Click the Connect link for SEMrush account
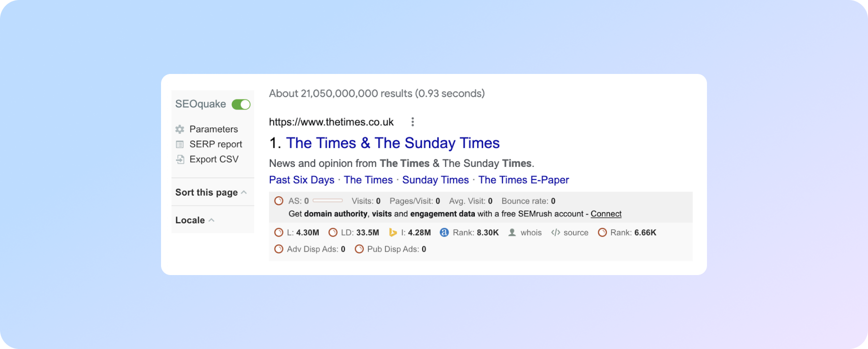The width and height of the screenshot is (868, 349). click(x=606, y=214)
